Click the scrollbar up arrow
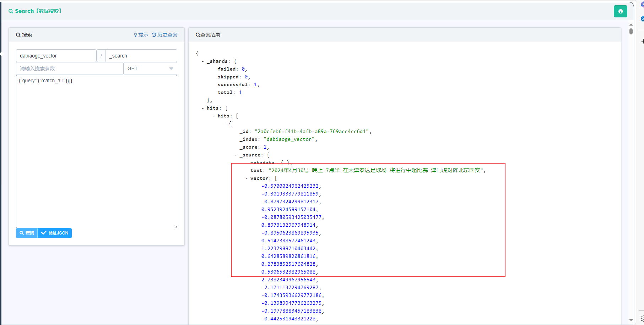This screenshot has height=325, width=644. 631,25
